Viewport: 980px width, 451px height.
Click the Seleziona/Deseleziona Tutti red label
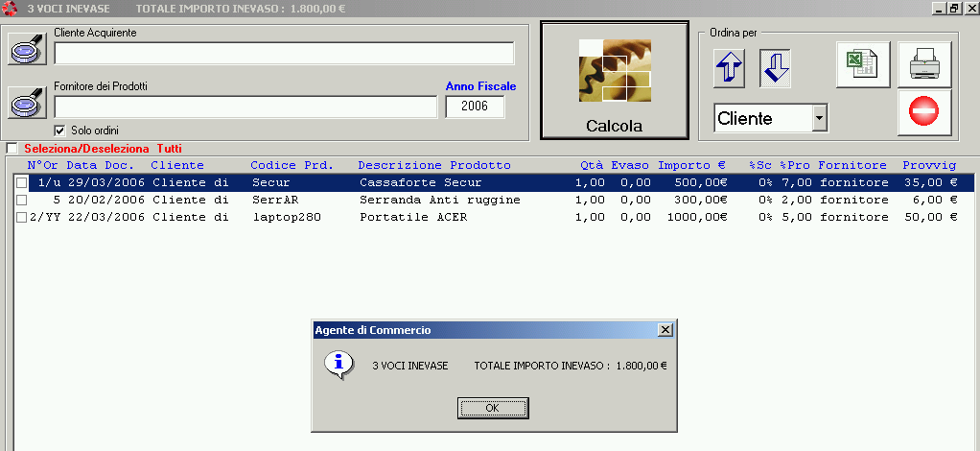point(104,149)
